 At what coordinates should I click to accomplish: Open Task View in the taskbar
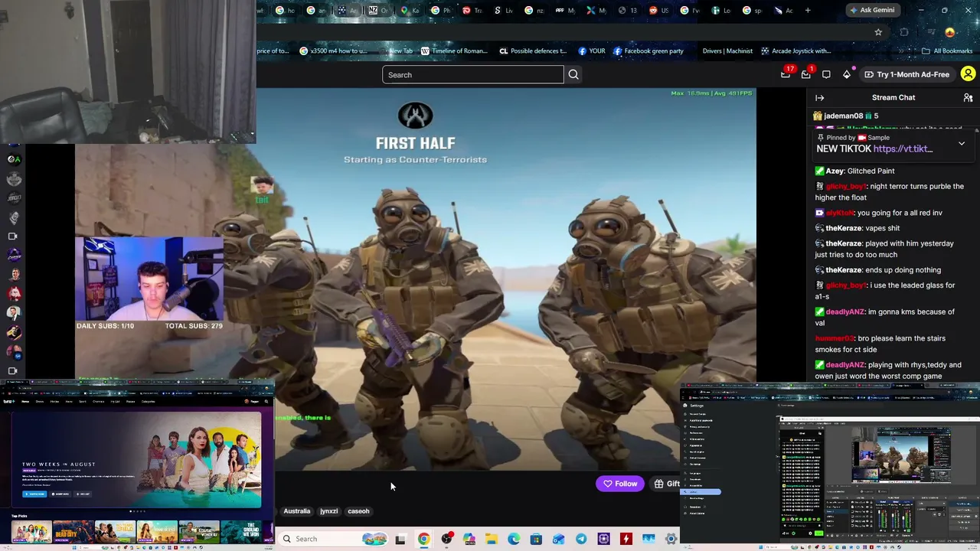pos(400,539)
